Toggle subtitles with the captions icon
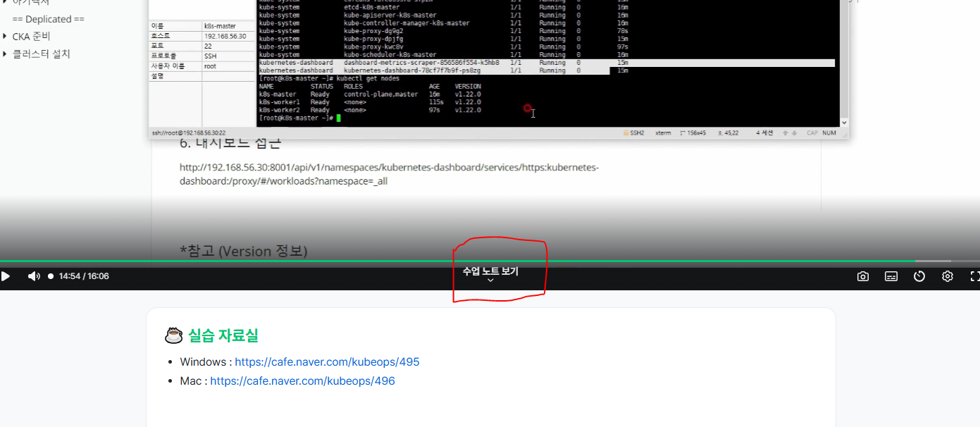This screenshot has height=427, width=980. pos(891,276)
